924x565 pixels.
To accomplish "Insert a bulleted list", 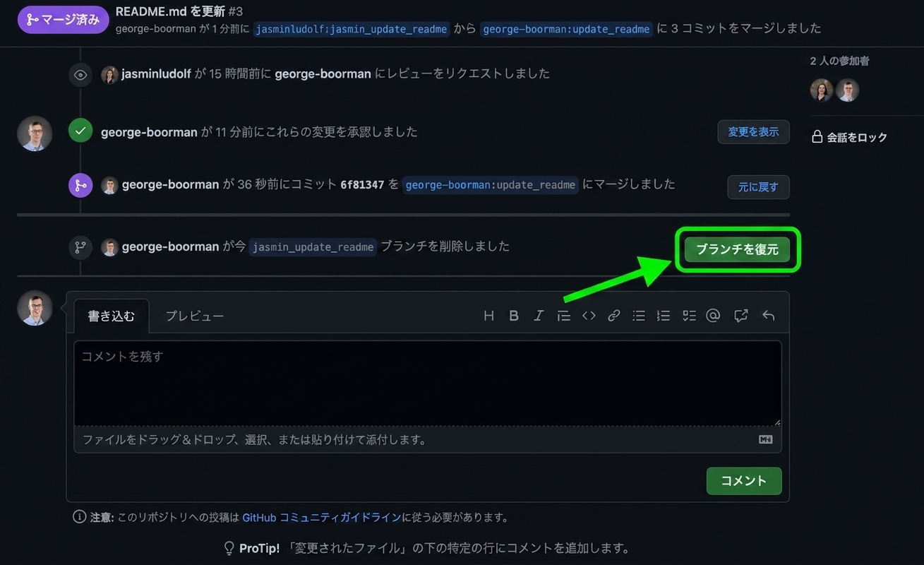I will point(639,316).
